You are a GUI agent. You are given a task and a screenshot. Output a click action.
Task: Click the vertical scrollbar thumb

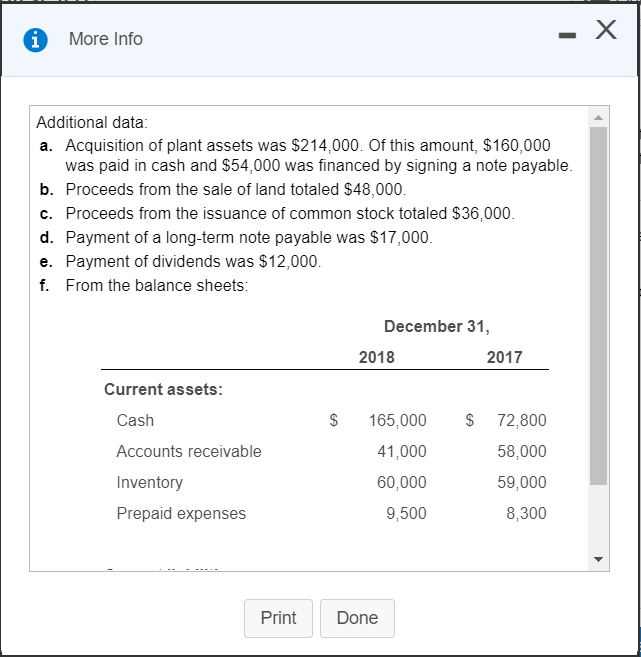(598, 306)
